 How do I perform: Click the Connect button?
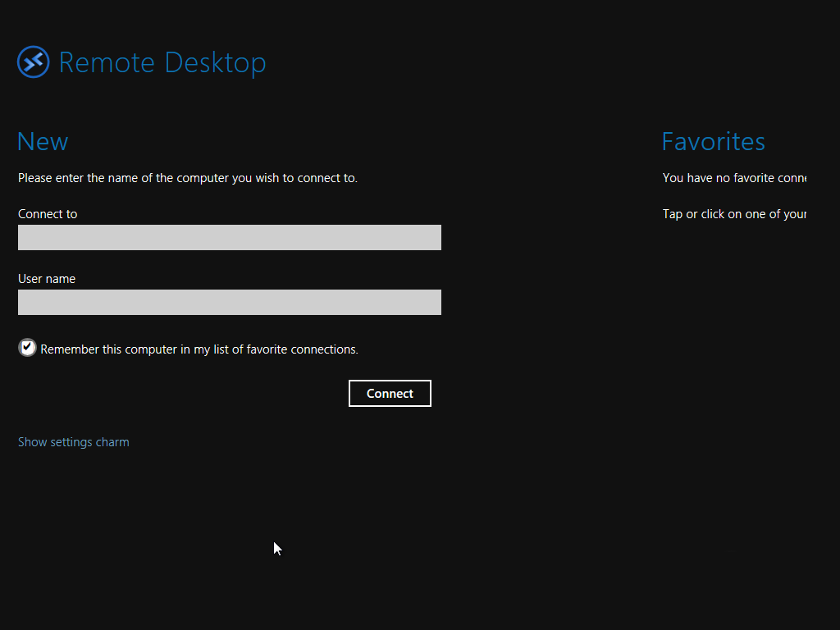(390, 393)
